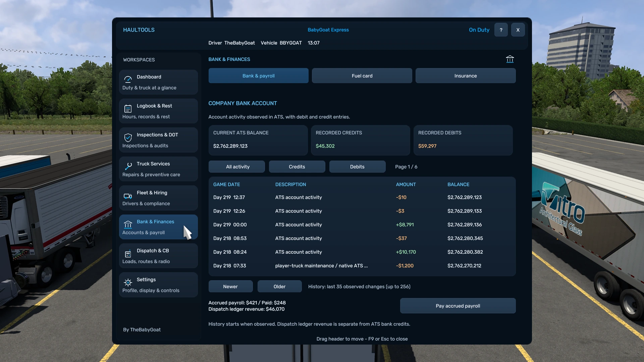644x362 pixels.
Task: Click the Recorded Credits card
Action: point(361,140)
